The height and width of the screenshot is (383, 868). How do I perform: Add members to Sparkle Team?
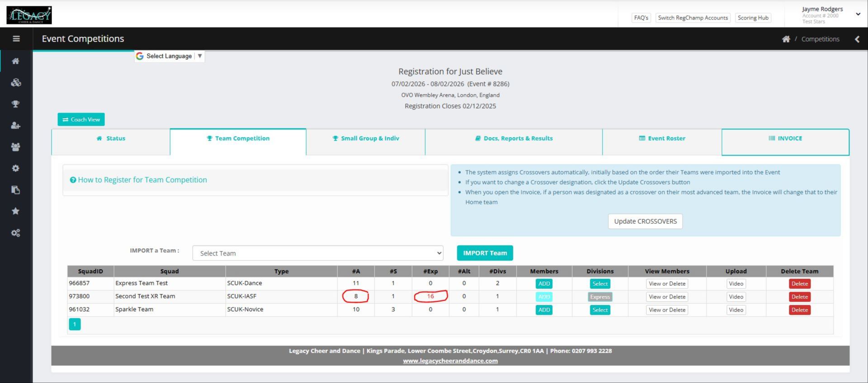pyautogui.click(x=544, y=310)
